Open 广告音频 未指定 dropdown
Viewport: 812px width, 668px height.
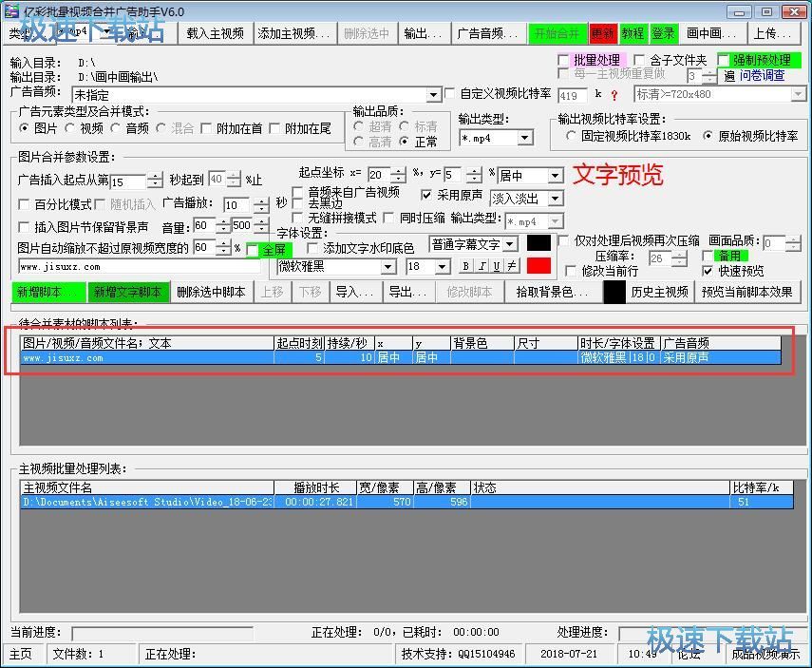433,95
